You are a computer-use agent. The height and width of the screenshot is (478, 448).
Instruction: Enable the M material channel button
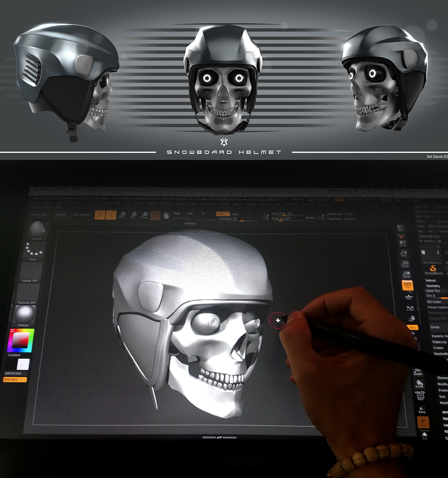(x=203, y=214)
